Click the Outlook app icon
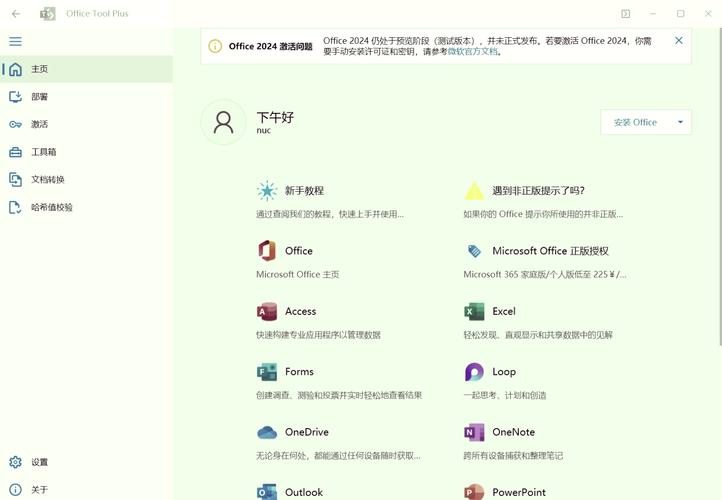 coord(267,492)
